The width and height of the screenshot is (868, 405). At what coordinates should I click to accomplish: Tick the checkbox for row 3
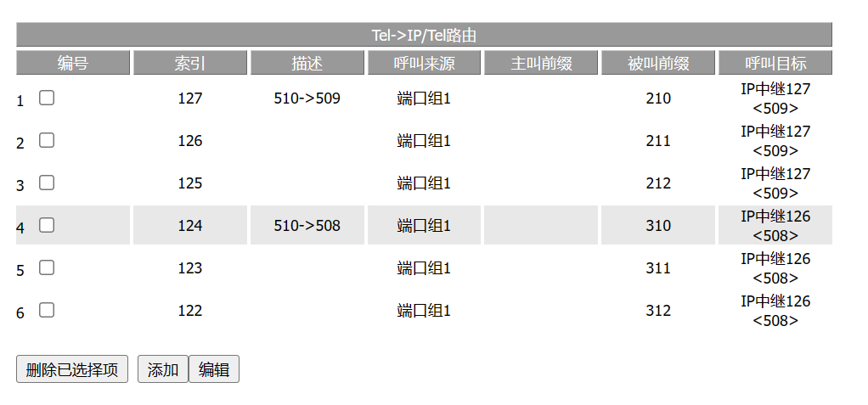pos(47,183)
